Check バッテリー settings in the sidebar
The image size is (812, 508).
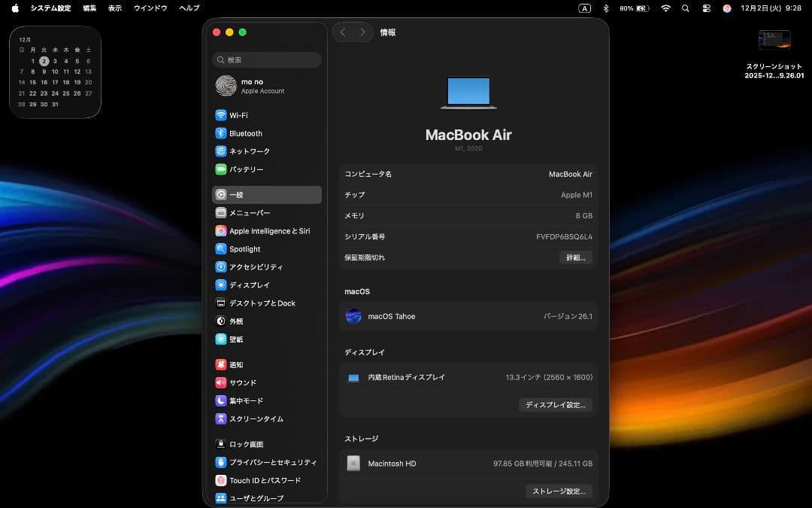pos(250,169)
